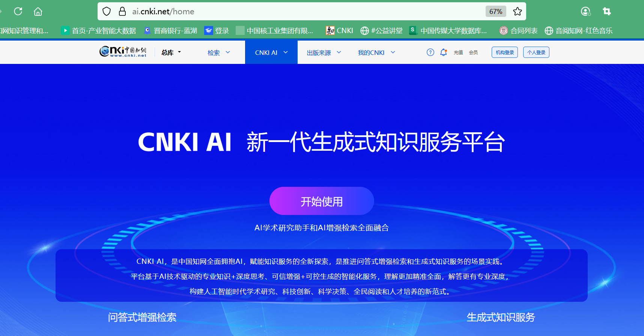Open the CNKI AI menu tab
The height and width of the screenshot is (336, 644).
click(x=271, y=52)
